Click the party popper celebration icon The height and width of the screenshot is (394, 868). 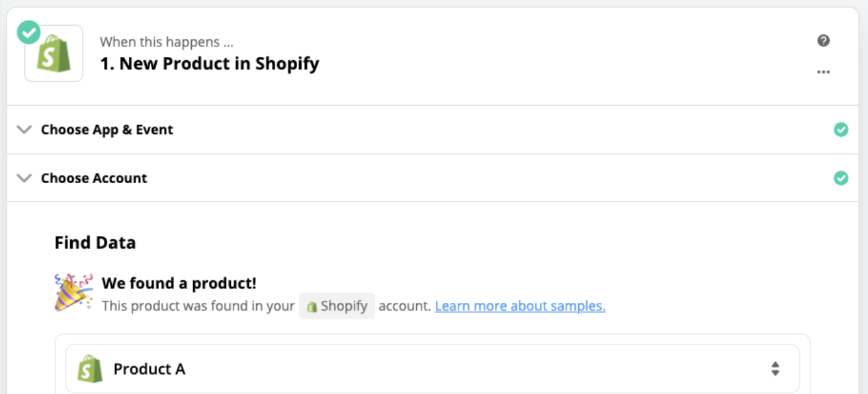point(73,292)
